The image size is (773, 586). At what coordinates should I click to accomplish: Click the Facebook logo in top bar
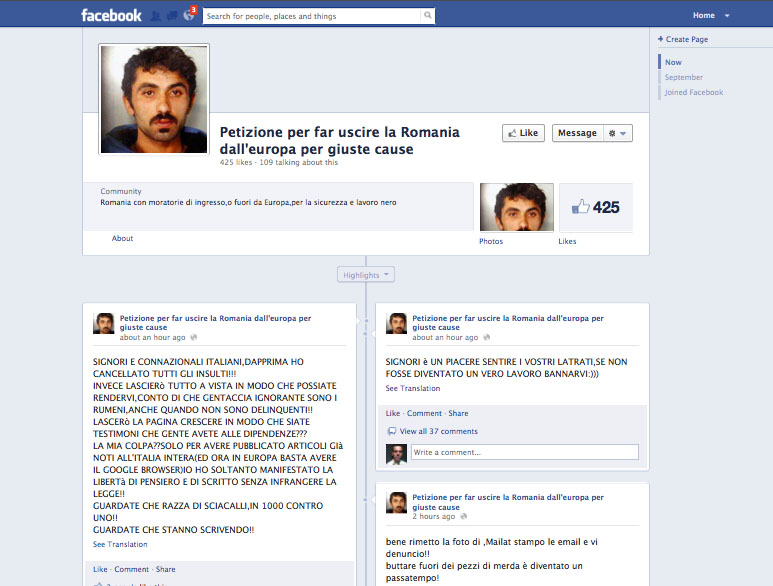pyautogui.click(x=111, y=15)
